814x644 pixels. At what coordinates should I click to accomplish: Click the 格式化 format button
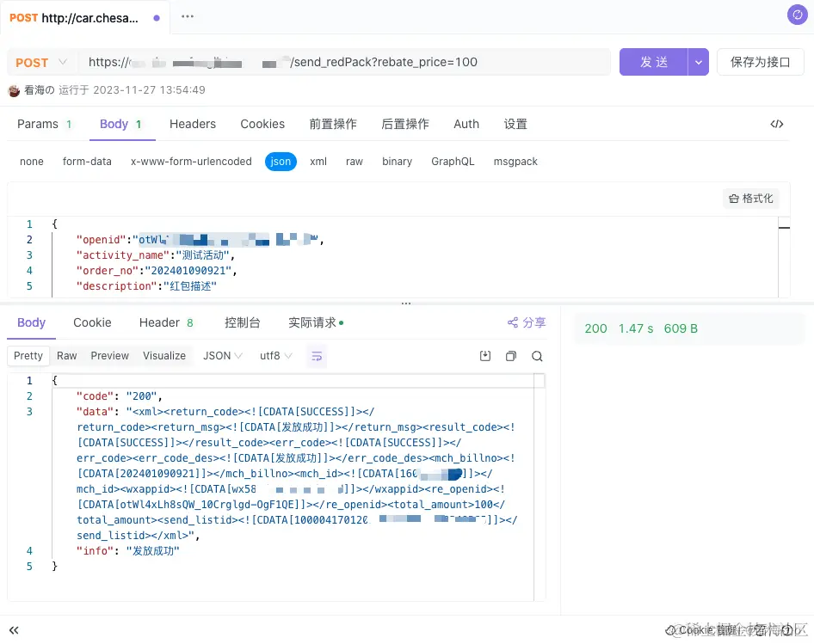point(750,199)
